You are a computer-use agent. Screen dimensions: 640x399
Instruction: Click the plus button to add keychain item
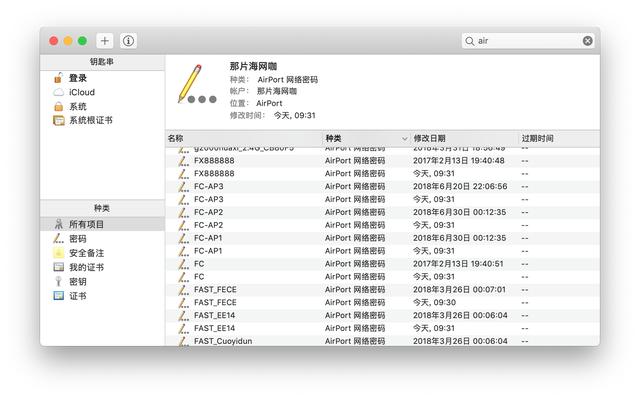(x=105, y=41)
